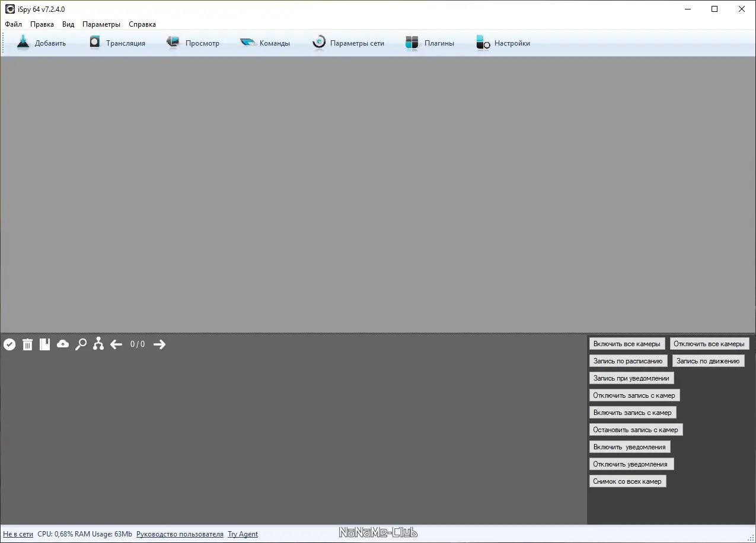This screenshot has width=756, height=543.
Task: Open Параметры сети in the toolbar
Action: click(x=348, y=43)
